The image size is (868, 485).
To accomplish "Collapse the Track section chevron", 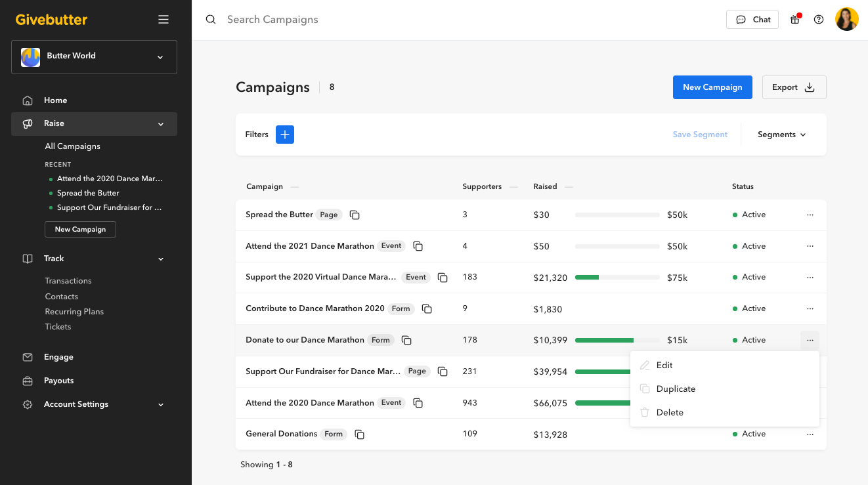I will tap(161, 259).
